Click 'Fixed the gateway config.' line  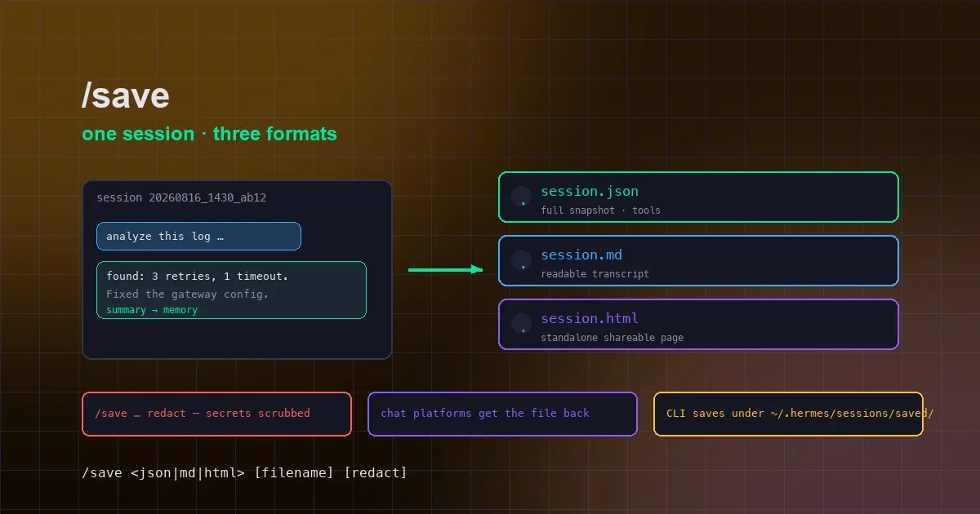(x=187, y=294)
